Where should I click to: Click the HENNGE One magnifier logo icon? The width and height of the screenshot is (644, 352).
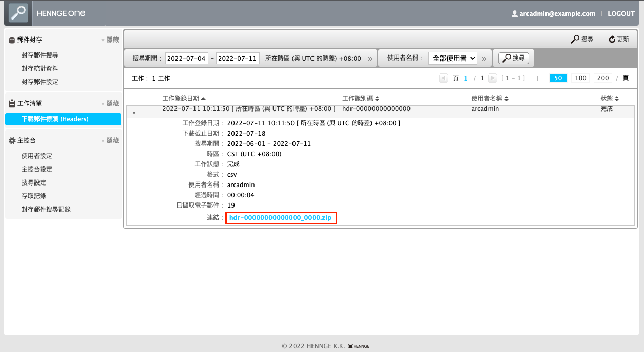pos(18,13)
